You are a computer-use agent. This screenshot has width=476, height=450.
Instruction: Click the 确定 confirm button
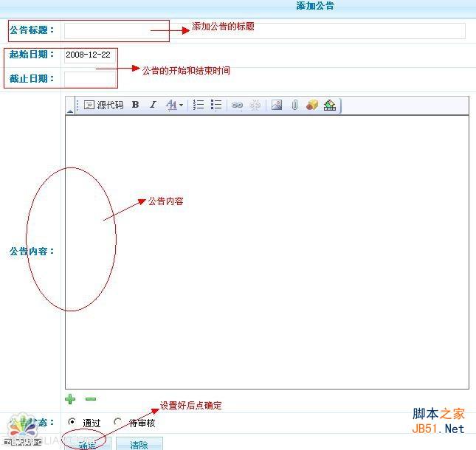pos(87,444)
